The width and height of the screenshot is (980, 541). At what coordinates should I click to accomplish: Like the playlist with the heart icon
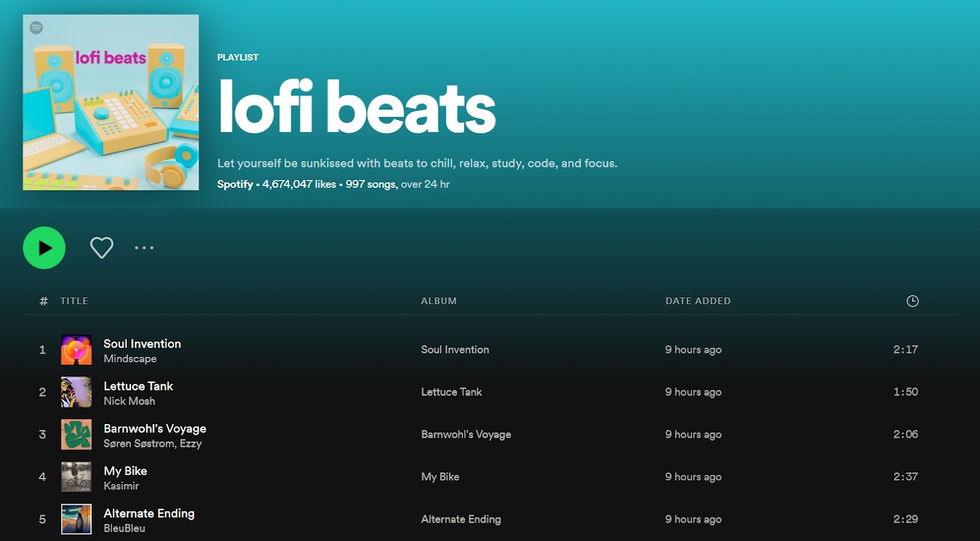click(x=102, y=248)
